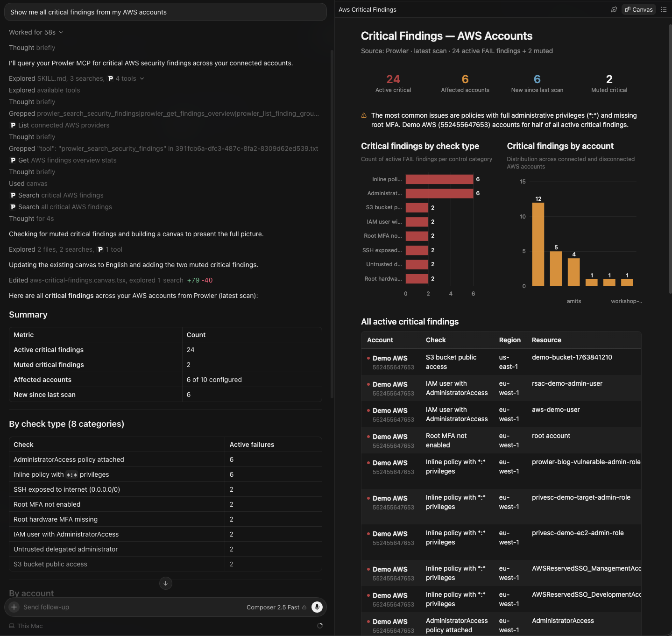This screenshot has width=672, height=636.
Task: Open the Composer 2.5 Fast model selector
Action: [x=276, y=607]
